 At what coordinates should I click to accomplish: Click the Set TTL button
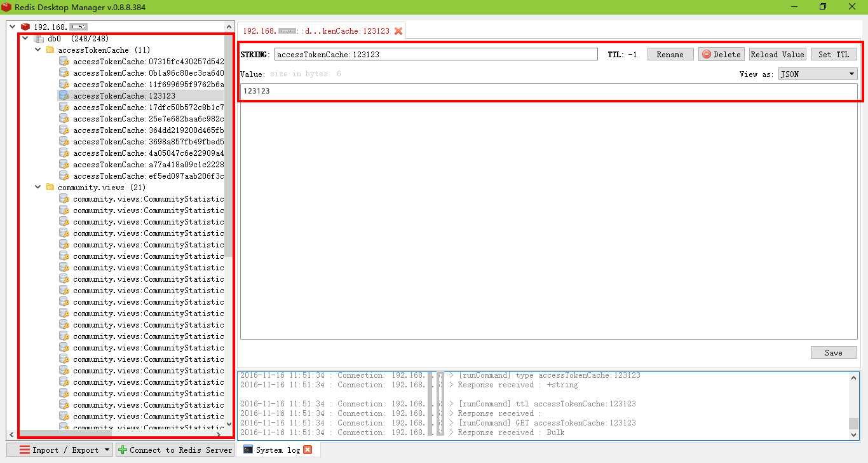coord(834,55)
